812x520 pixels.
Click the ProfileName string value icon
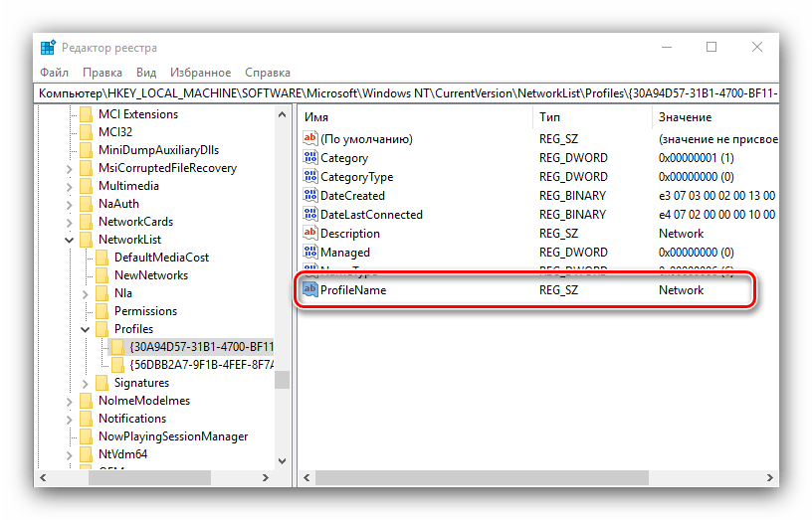(x=309, y=290)
